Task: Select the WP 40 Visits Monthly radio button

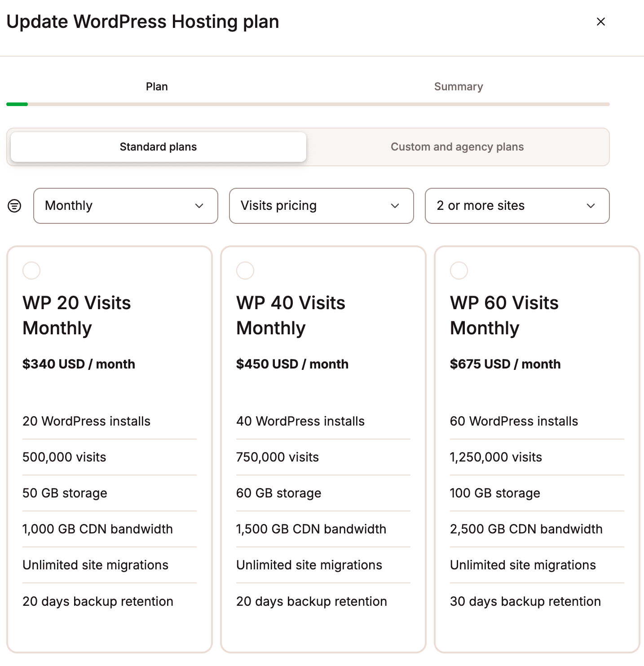Action: 245,271
